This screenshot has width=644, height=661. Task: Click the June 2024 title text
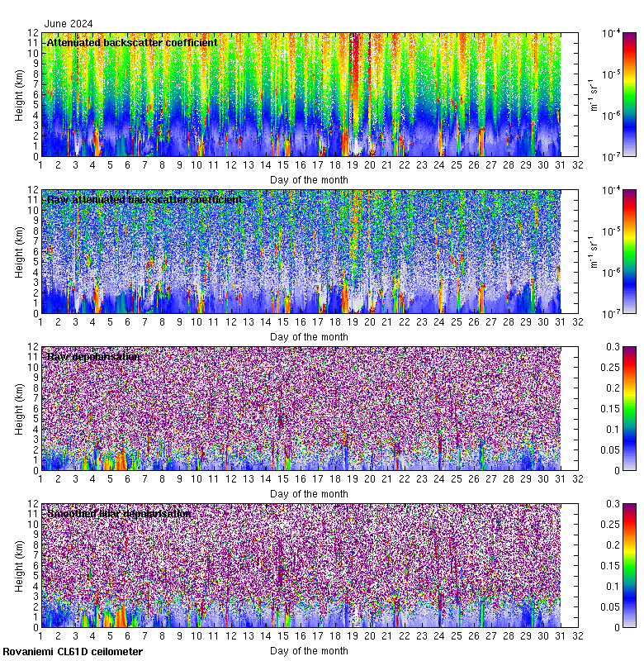(x=69, y=23)
